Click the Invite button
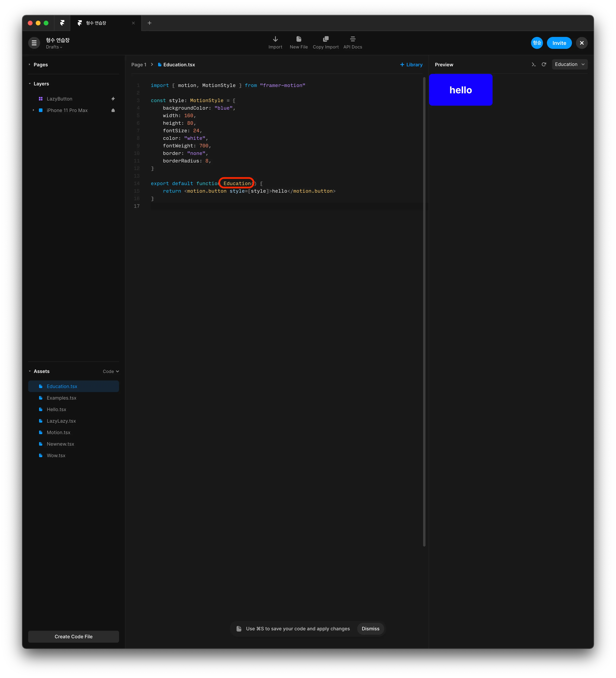The image size is (616, 678). pyautogui.click(x=559, y=43)
